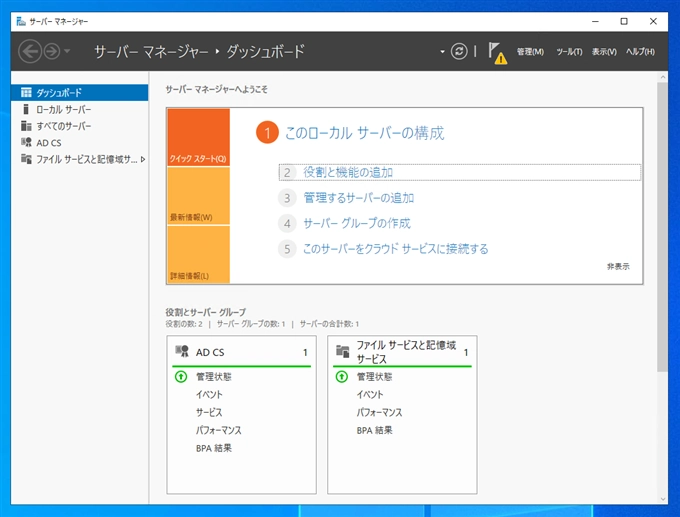Click 管理するサーバーの追加 link
Viewport: 680px width, 517px height.
(x=359, y=198)
